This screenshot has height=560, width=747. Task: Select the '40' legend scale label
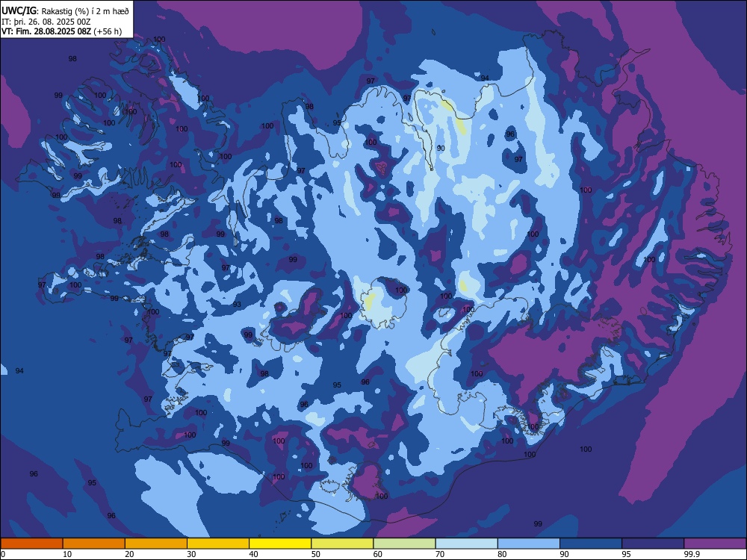point(253,554)
